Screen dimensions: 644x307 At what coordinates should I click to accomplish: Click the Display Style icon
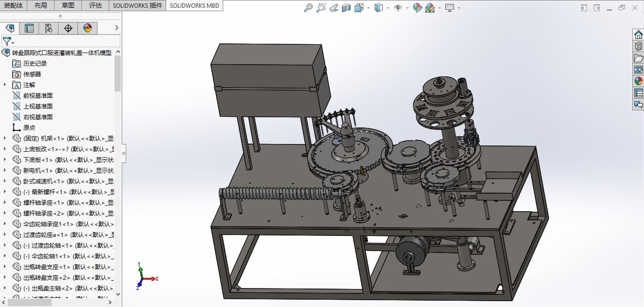(379, 8)
